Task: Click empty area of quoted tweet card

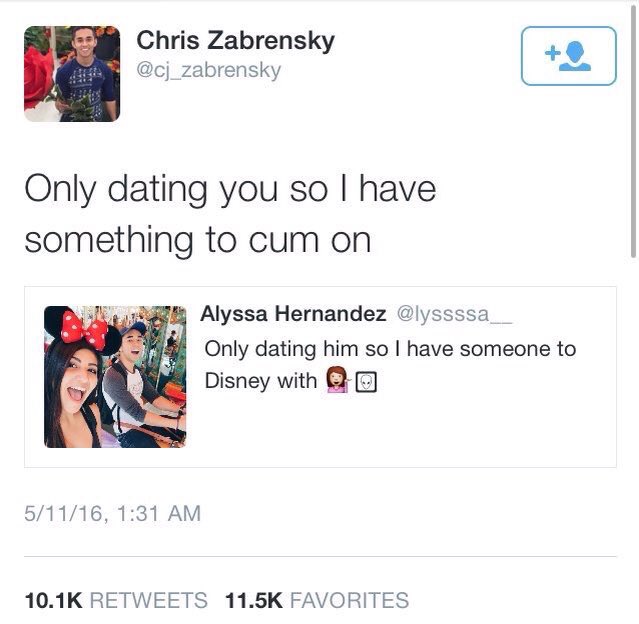Action: click(x=408, y=432)
